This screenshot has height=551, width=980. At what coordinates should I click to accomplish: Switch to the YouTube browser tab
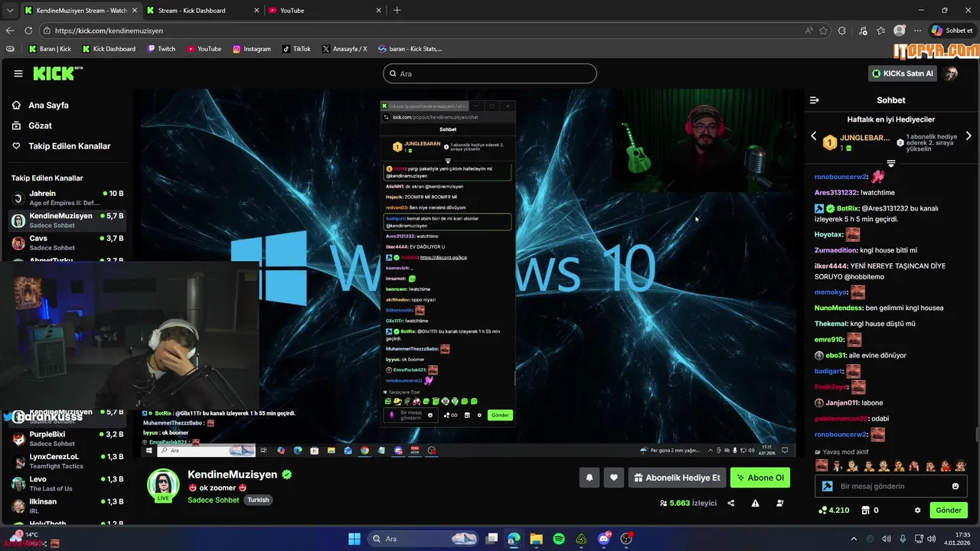[325, 10]
